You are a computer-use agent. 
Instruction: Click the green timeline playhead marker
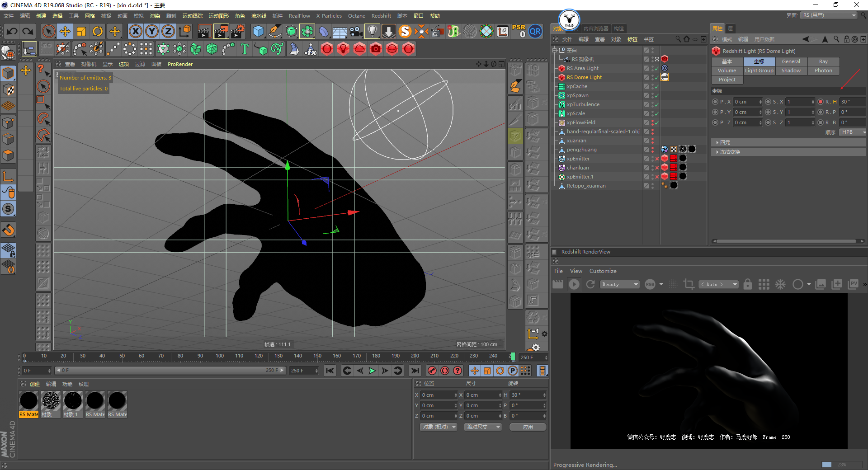coord(513,357)
